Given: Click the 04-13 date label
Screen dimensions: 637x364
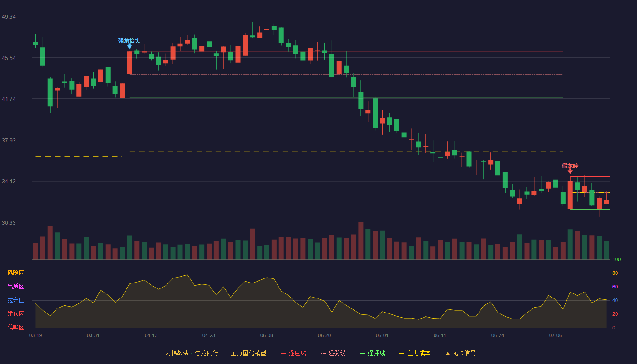Looking at the screenshot, I should tap(151, 335).
